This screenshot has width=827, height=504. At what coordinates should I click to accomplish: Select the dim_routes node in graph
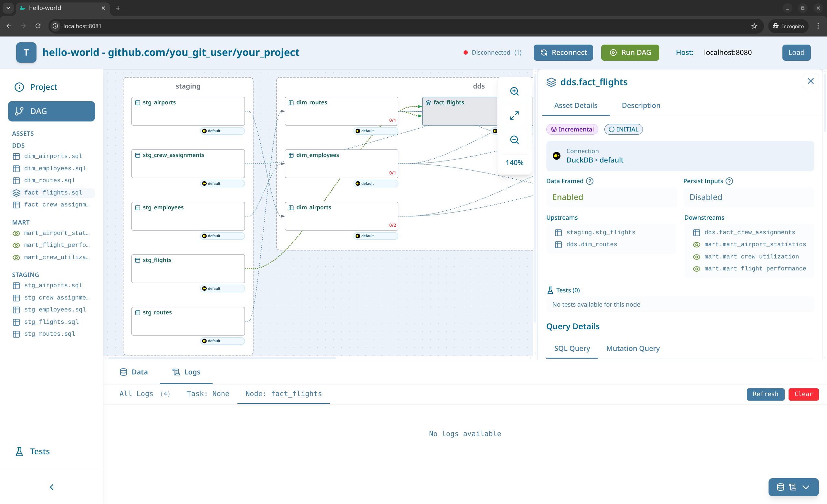click(x=341, y=111)
